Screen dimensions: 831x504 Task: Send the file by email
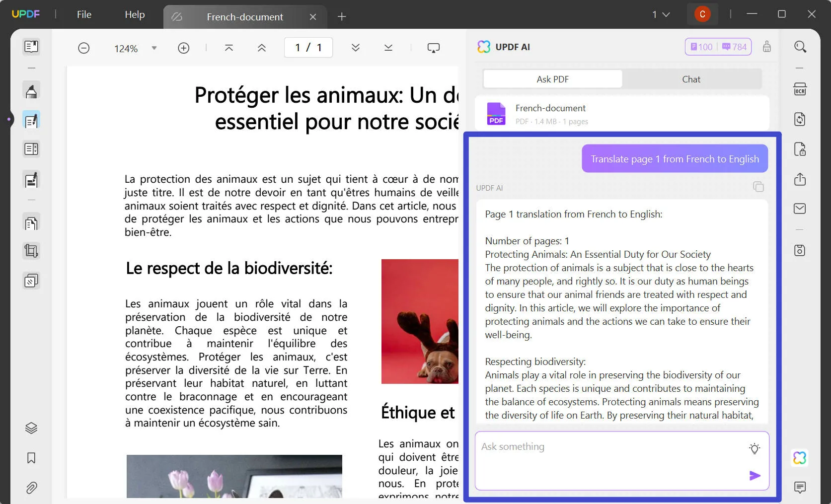pos(800,209)
